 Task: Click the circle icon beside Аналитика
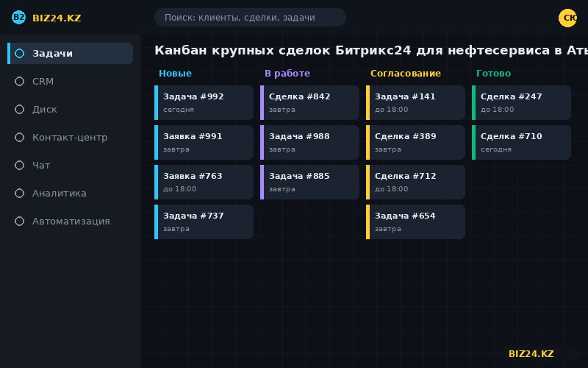click(x=20, y=193)
